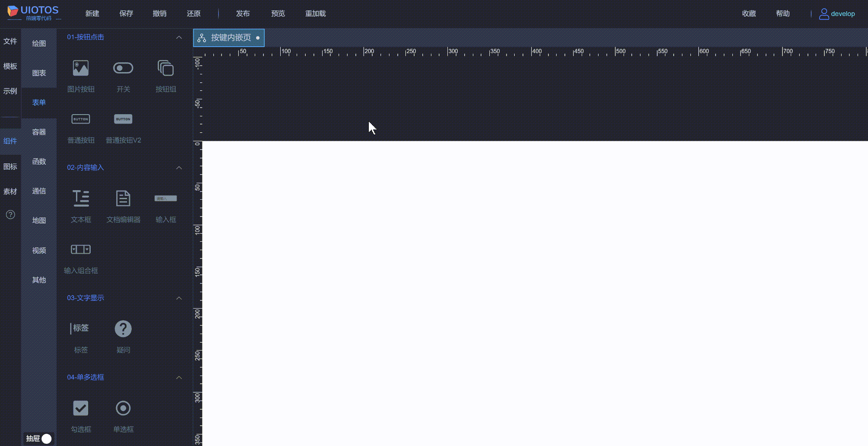Image resolution: width=868 pixels, height=446 pixels.
Task: Select the 绘图 component category
Action: coord(39,44)
